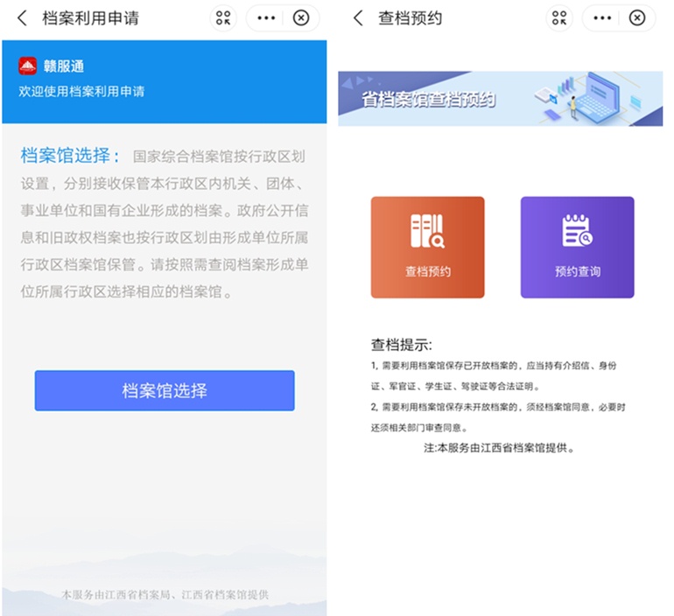Open the more options menu on 档案利用申请
This screenshot has width=674, height=616.
(x=266, y=17)
